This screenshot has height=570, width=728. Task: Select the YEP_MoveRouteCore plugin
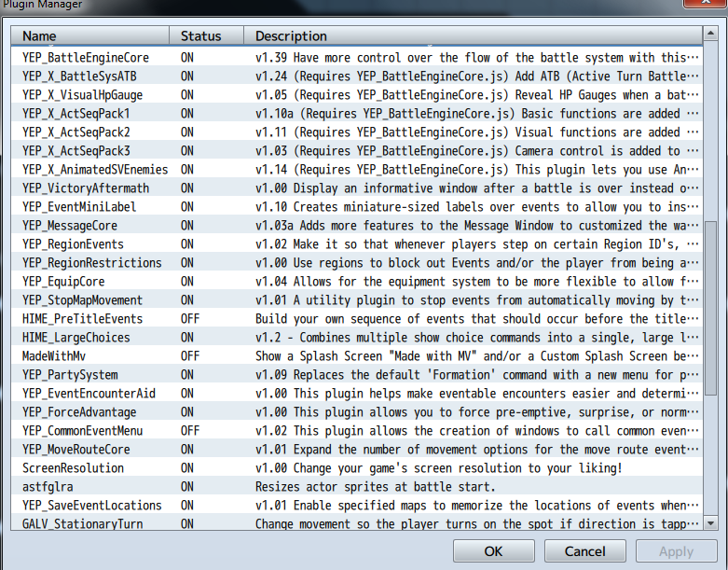[x=357, y=450]
